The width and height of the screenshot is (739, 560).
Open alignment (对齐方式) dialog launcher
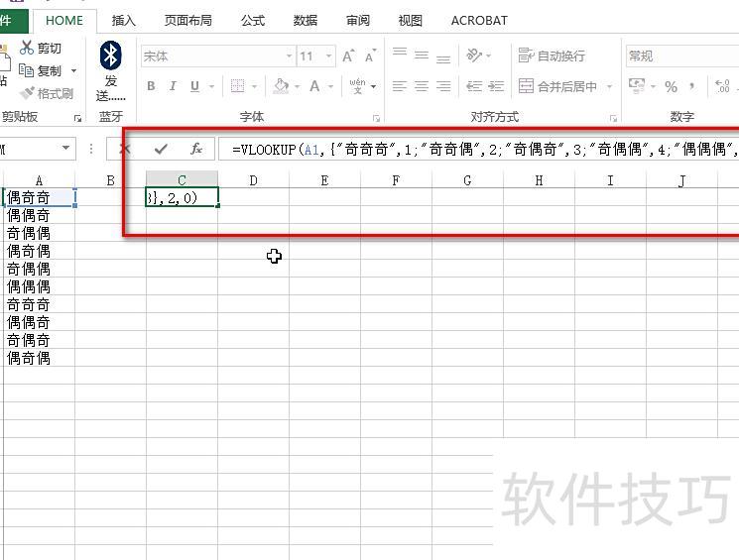613,119
